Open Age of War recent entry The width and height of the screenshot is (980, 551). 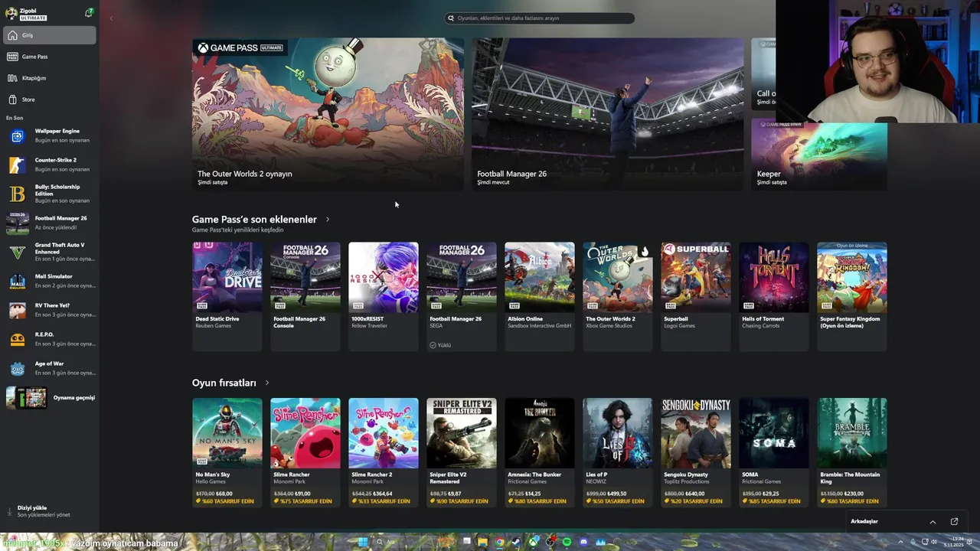click(x=50, y=368)
